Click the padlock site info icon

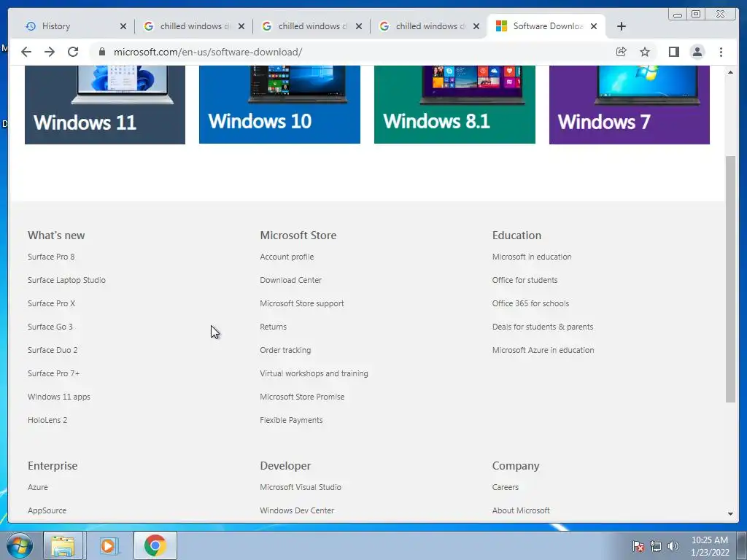tap(101, 52)
